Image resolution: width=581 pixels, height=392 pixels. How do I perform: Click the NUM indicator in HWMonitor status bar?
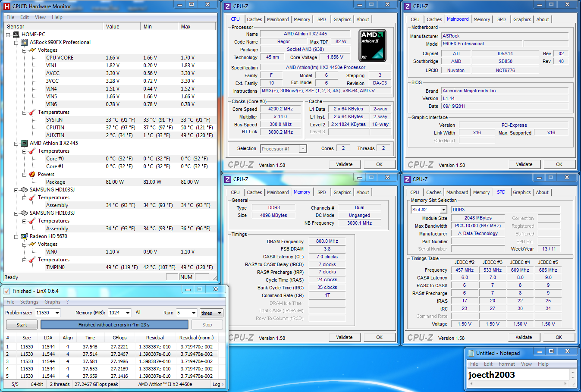[186, 277]
